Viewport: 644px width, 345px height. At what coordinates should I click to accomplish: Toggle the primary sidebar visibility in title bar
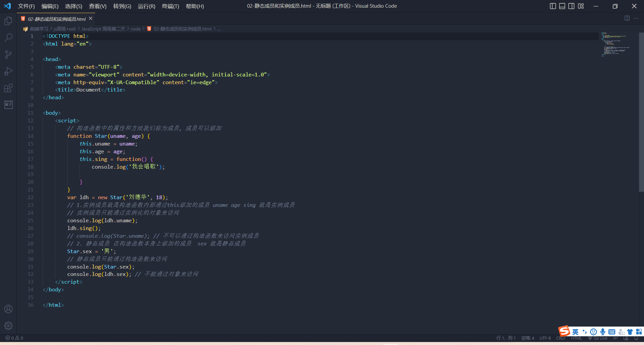[x=553, y=6]
